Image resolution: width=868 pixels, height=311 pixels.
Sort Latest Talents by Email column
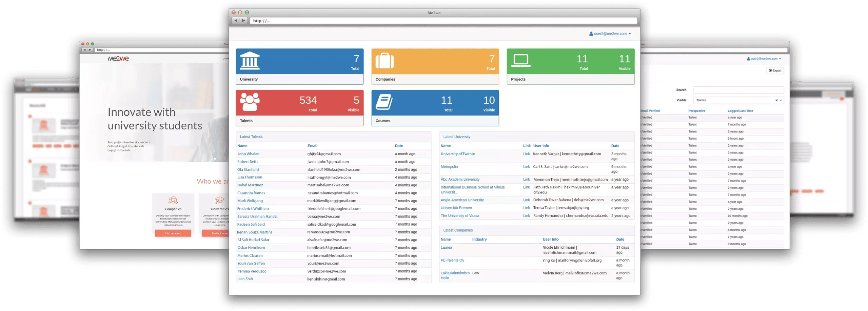pos(312,146)
